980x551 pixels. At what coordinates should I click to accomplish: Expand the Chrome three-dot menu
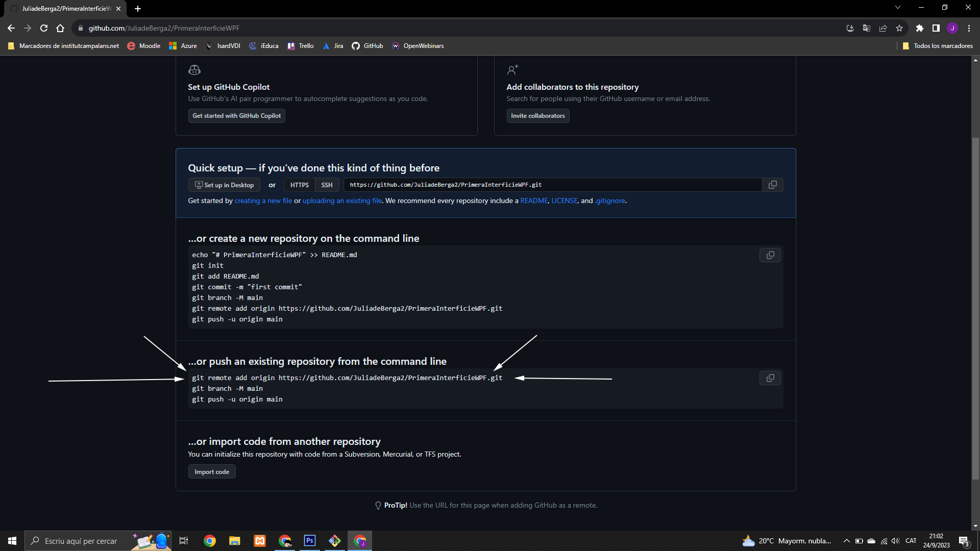969,28
